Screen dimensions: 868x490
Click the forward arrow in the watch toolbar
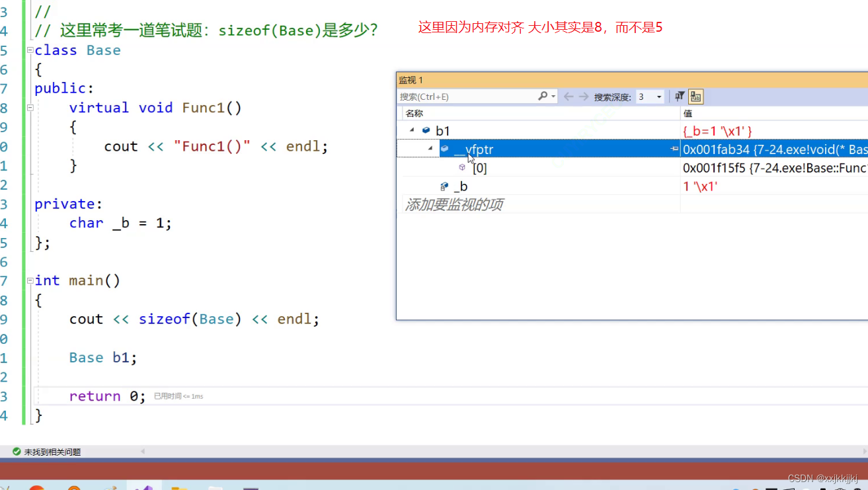point(584,97)
